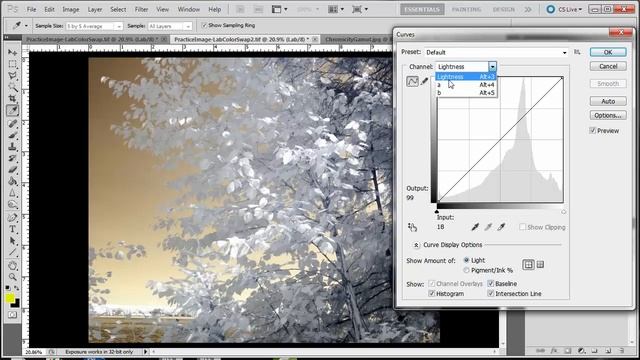Viewport: 640px width, 360px height.
Task: Select the Clone Stamp tool
Action: 12,146
